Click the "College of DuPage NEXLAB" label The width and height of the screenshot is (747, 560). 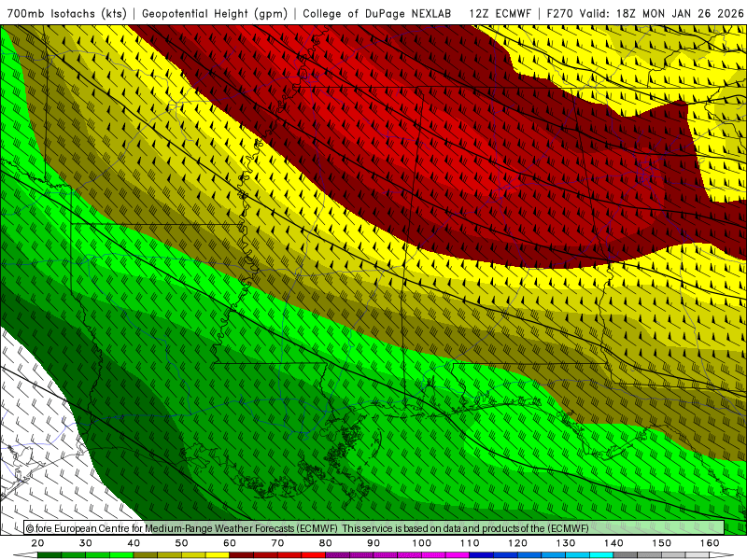tap(377, 13)
